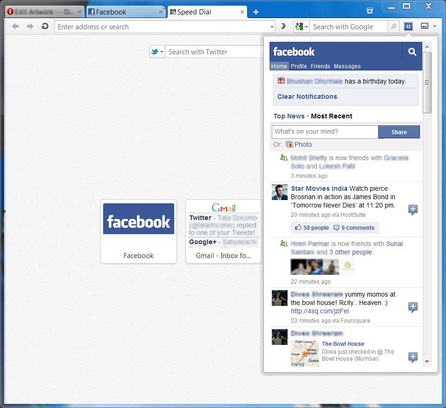Switch feed to Most Recent
The image size is (446, 408).
(x=331, y=116)
